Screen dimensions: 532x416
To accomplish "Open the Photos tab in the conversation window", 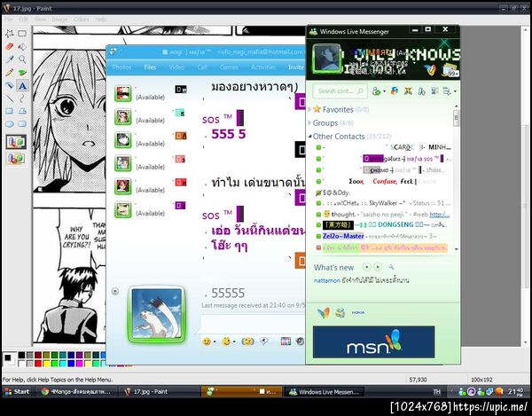I will (121, 67).
